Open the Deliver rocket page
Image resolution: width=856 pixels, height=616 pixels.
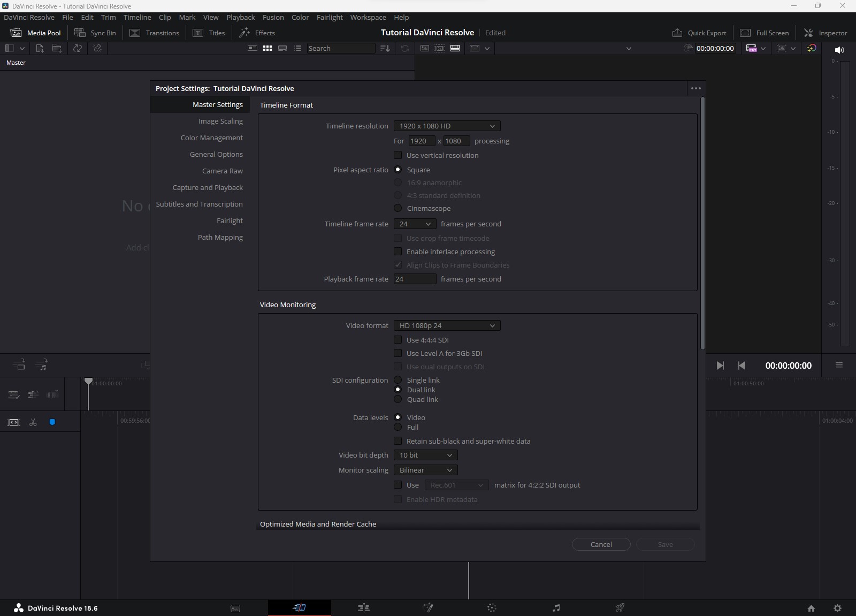coord(620,607)
